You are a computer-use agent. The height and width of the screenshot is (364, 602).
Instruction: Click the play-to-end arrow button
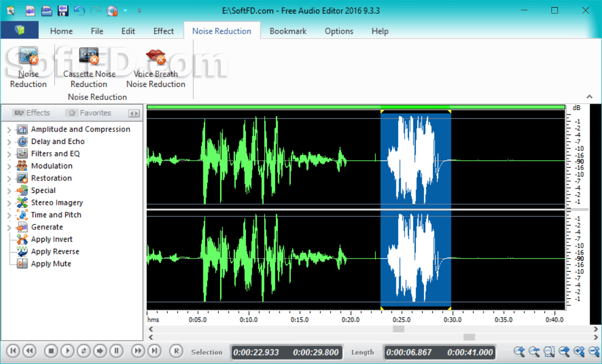tap(100, 350)
